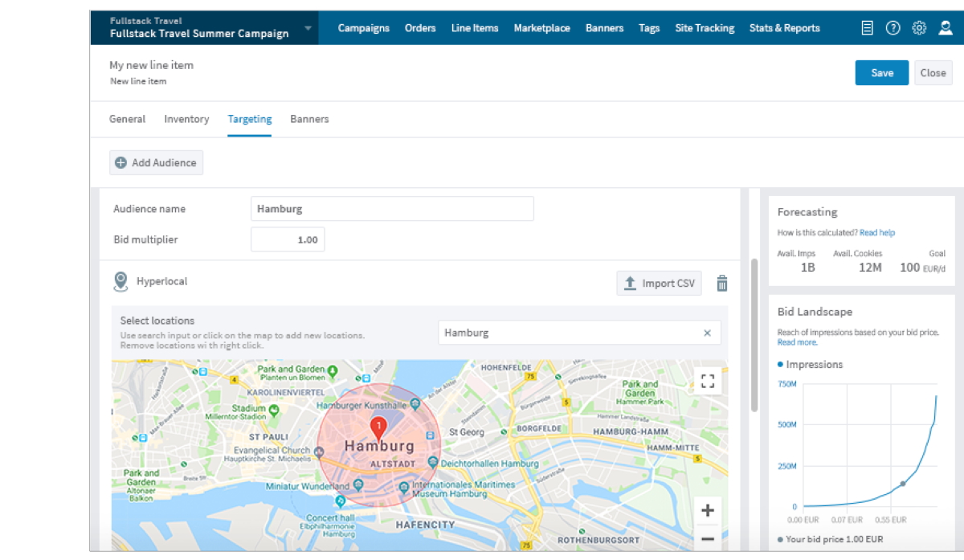964x560 pixels.
Task: Open the user account icon
Action: [946, 28]
